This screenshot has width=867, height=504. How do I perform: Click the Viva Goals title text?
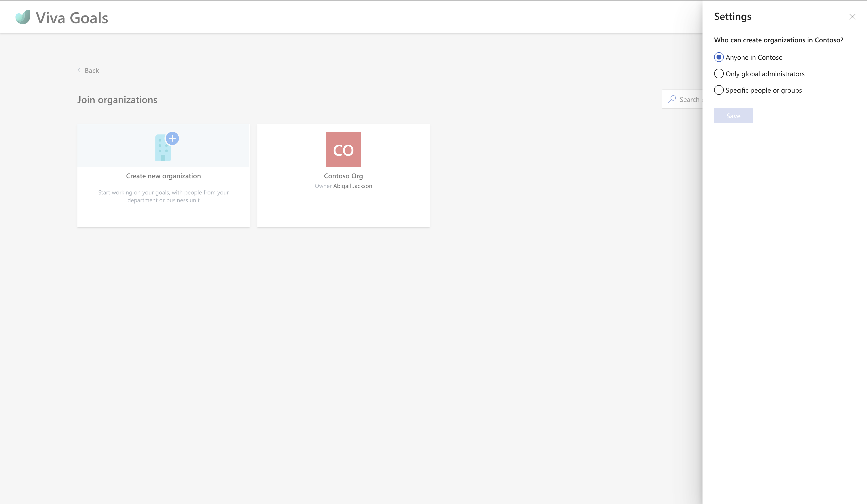(72, 18)
